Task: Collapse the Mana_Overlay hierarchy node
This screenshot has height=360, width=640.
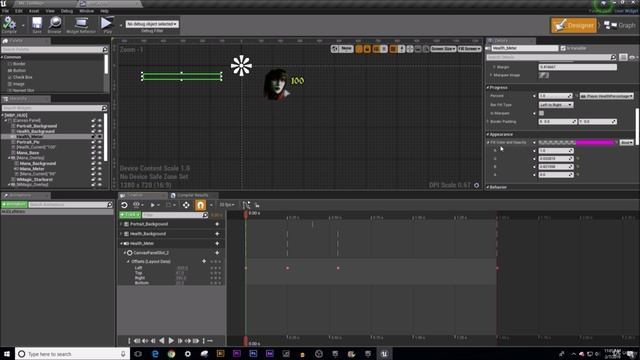Action: point(9,158)
